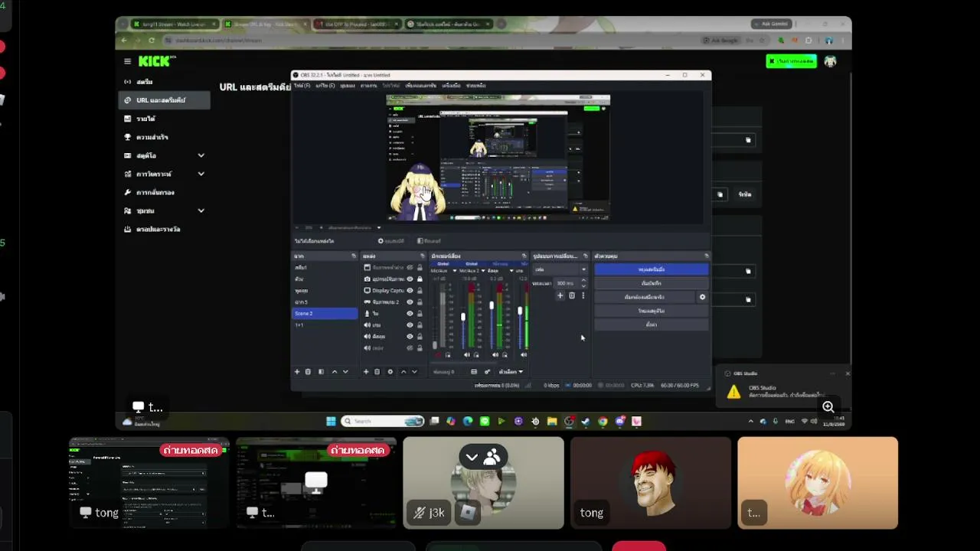
Task: Pop out the OBS Audio Mixer dock
Action: [524, 256]
